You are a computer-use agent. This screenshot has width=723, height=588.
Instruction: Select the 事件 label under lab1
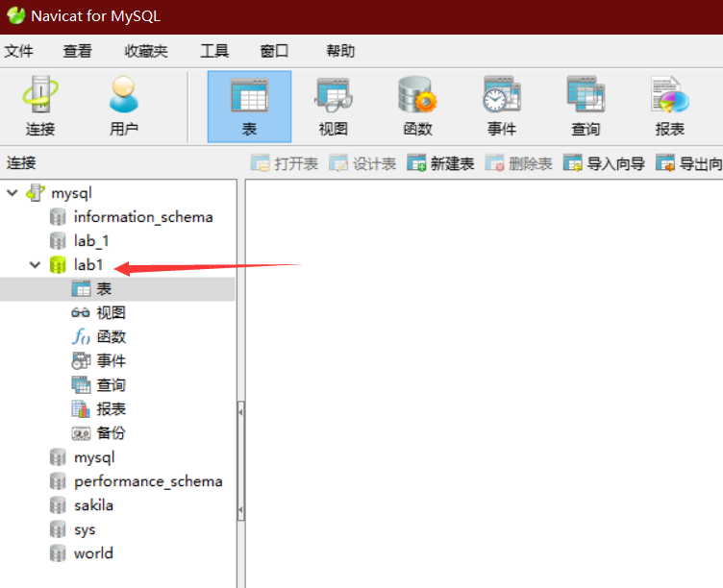tap(112, 361)
